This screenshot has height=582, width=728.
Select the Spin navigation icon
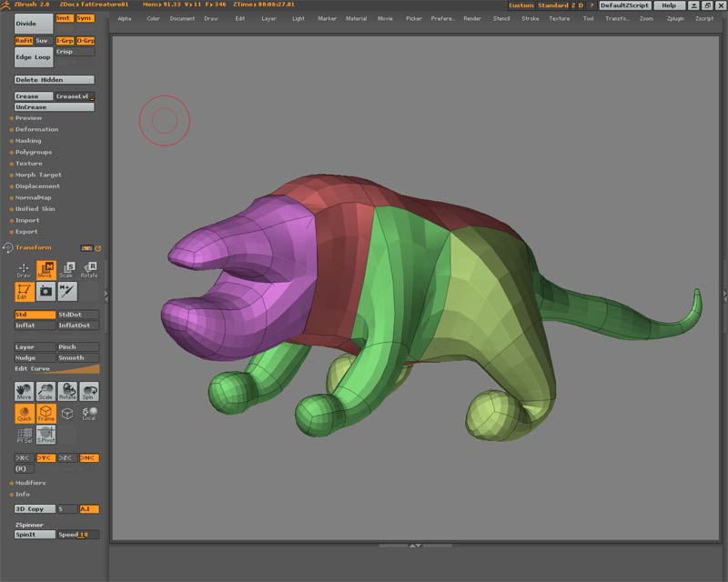point(89,391)
